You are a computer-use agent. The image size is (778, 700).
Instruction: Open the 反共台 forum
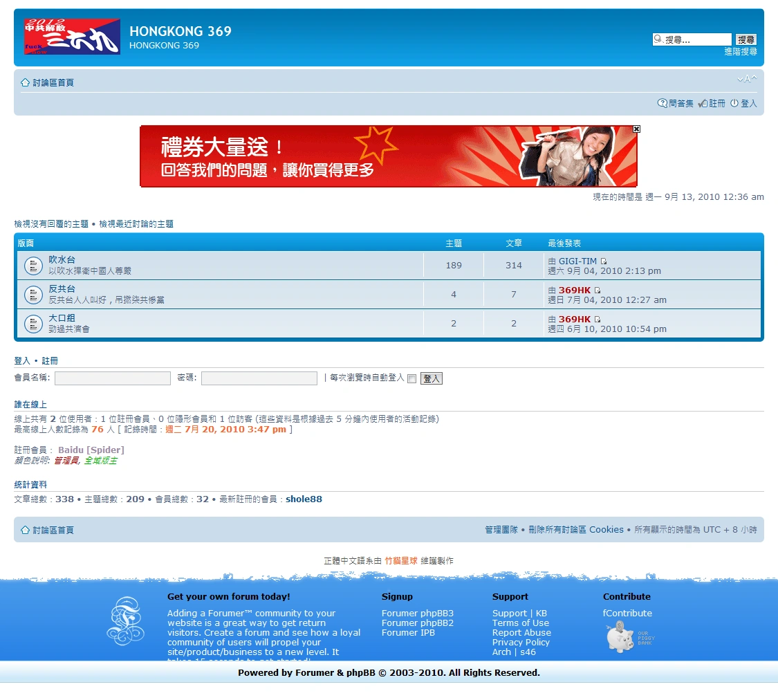[62, 288]
